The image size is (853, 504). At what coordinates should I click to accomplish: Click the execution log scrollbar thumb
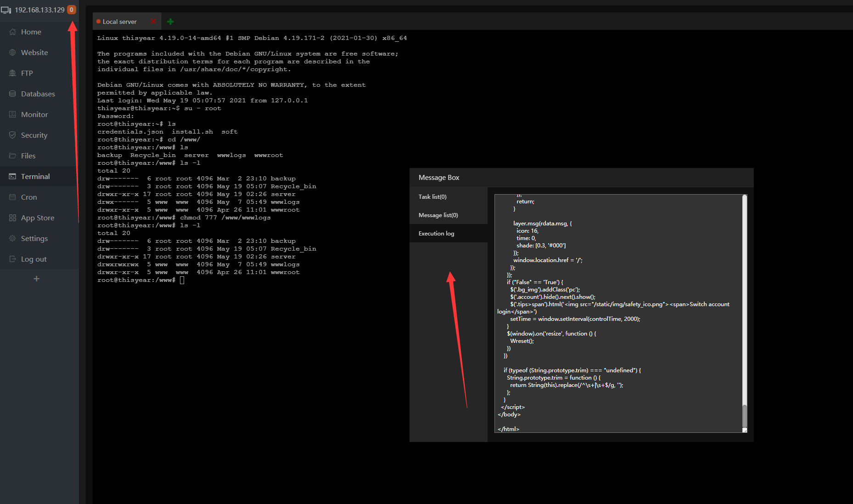(x=744, y=415)
